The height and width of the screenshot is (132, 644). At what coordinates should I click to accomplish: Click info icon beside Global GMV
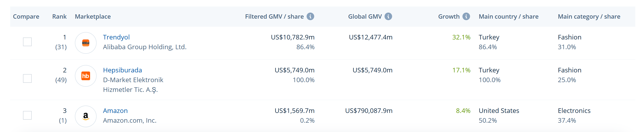(388, 16)
